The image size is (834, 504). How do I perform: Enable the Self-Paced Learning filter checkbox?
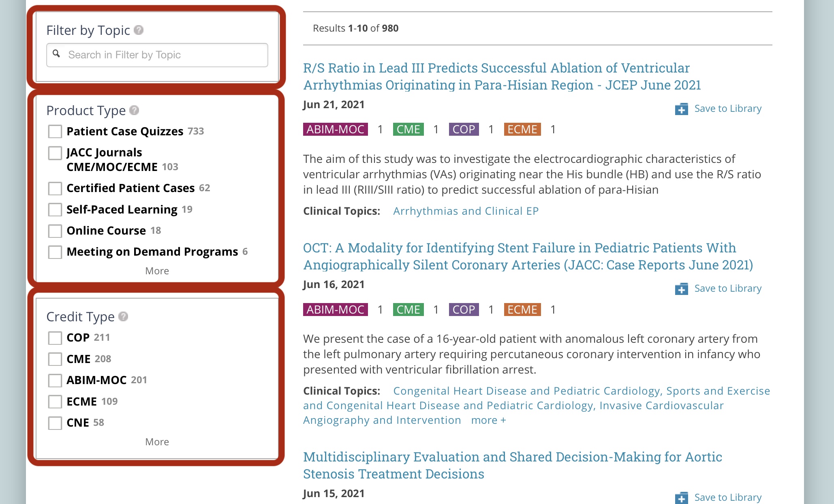pos(55,209)
